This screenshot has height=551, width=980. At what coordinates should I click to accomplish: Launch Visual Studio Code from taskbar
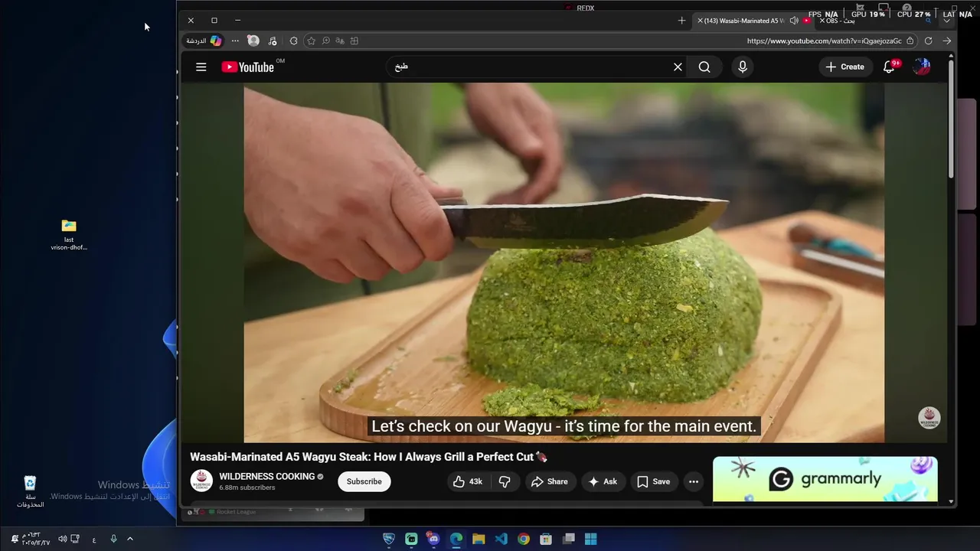pos(501,539)
